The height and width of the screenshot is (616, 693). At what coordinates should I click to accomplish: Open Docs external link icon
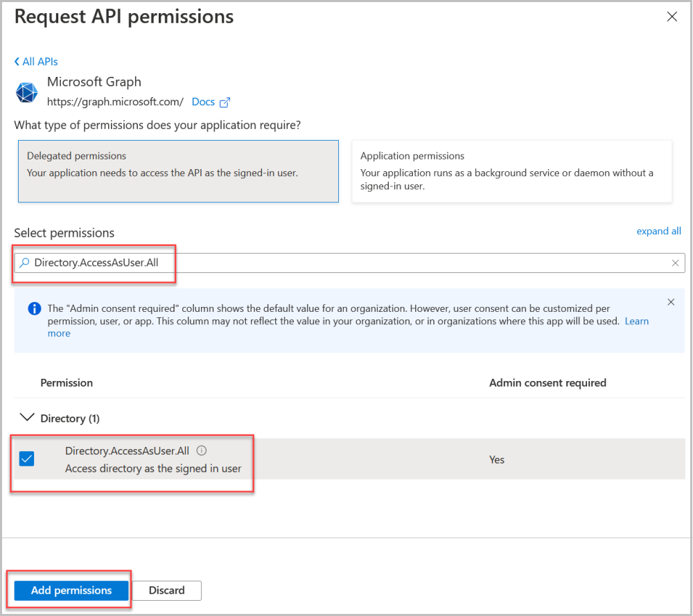(225, 102)
